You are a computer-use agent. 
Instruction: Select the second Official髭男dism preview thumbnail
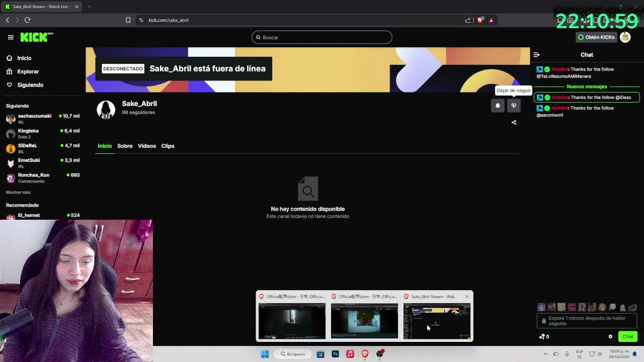(364, 321)
